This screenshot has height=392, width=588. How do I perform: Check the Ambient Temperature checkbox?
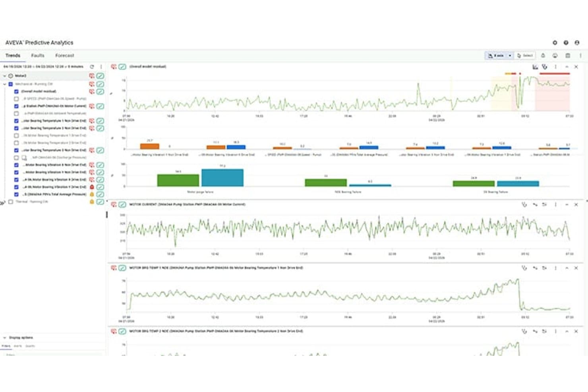pyautogui.click(x=16, y=113)
